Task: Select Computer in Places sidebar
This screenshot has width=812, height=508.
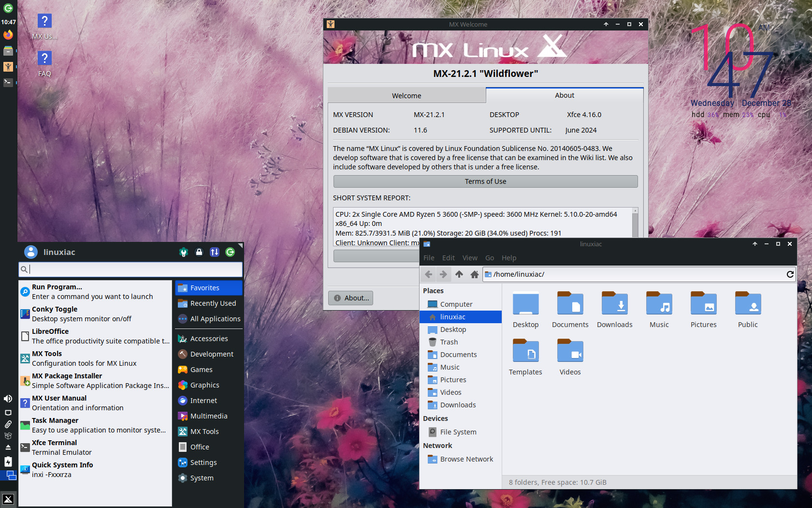Action: (x=461, y=304)
